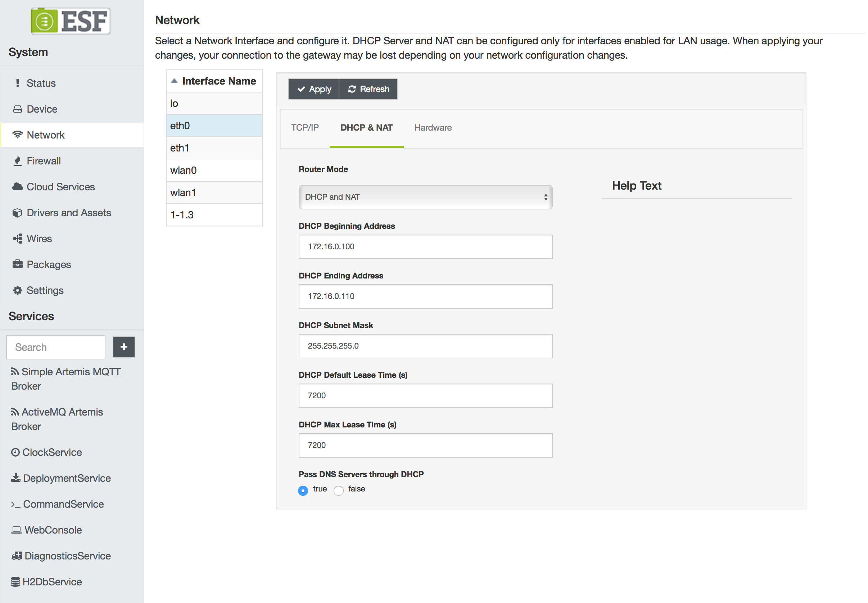The height and width of the screenshot is (603, 868).
Task: Select the lo interface row
Action: 214,104
